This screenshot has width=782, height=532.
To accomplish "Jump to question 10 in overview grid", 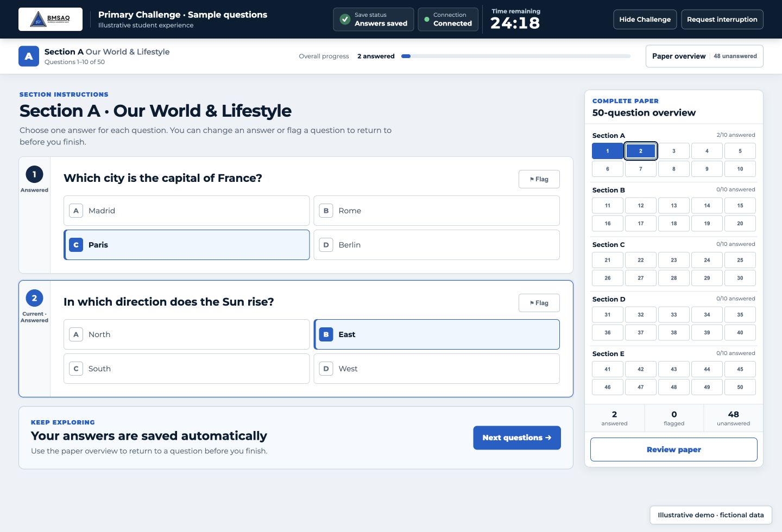I will [x=740, y=169].
